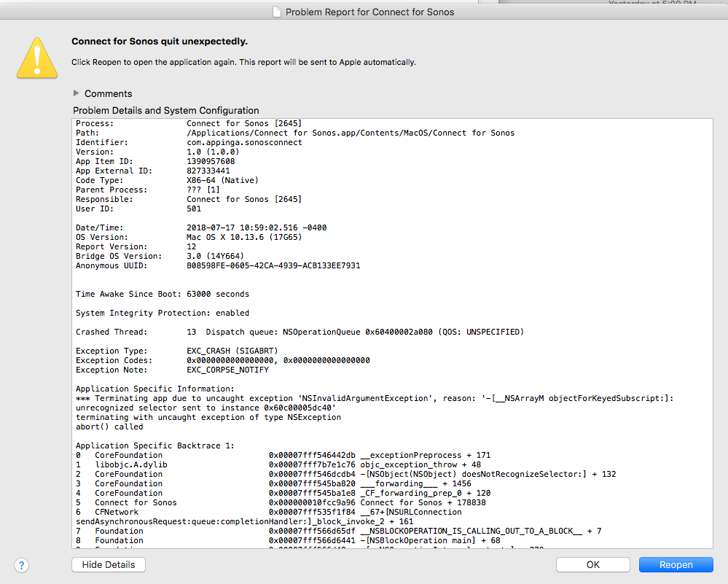The width and height of the screenshot is (728, 584).
Task: Click the Path line of the report
Action: point(295,133)
